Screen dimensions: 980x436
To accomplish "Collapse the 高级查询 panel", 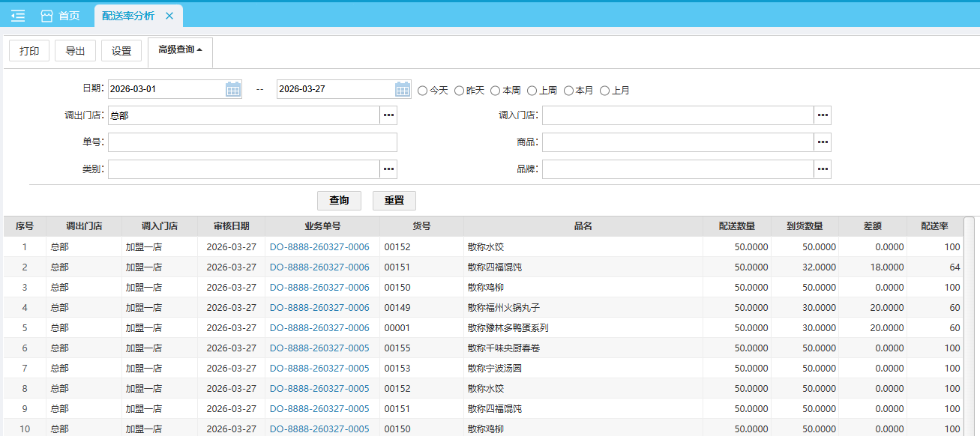I will tap(180, 50).
